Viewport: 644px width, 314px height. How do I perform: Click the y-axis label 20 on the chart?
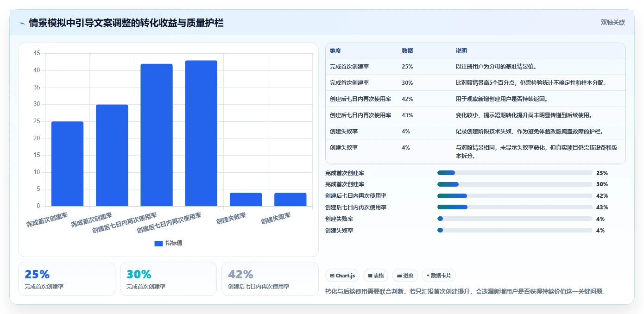(37, 138)
